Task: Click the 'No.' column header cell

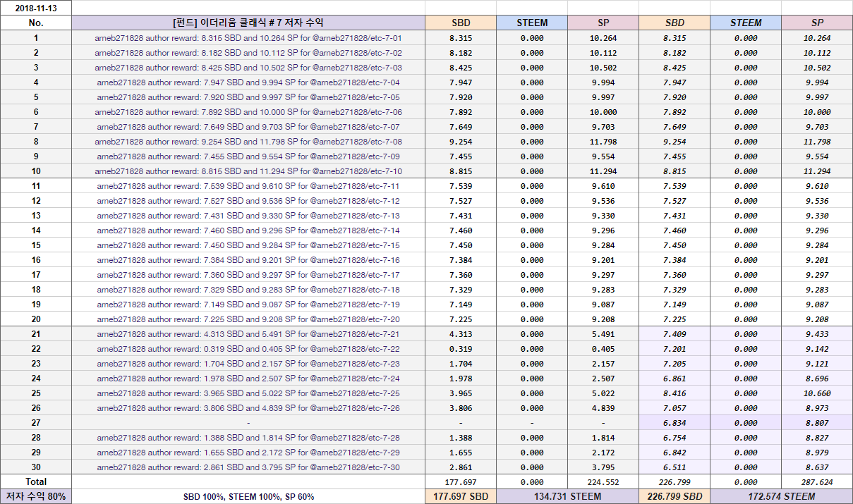Action: coord(35,23)
